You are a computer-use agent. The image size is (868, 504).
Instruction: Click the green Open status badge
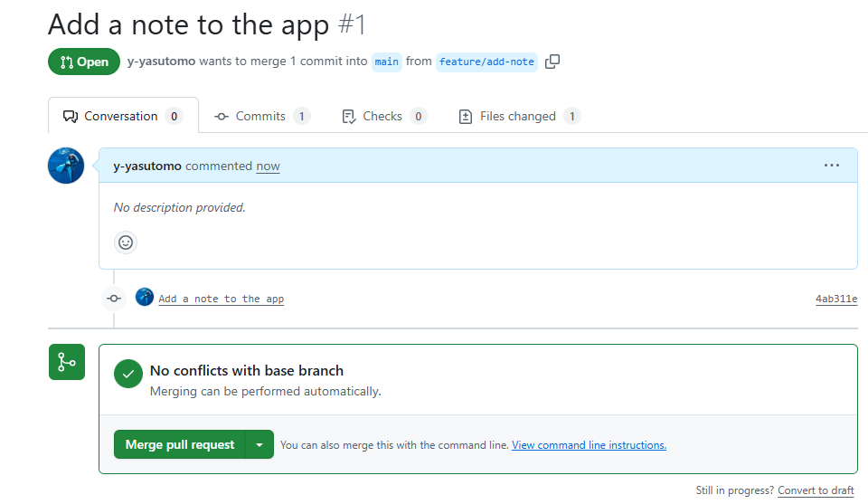click(84, 62)
